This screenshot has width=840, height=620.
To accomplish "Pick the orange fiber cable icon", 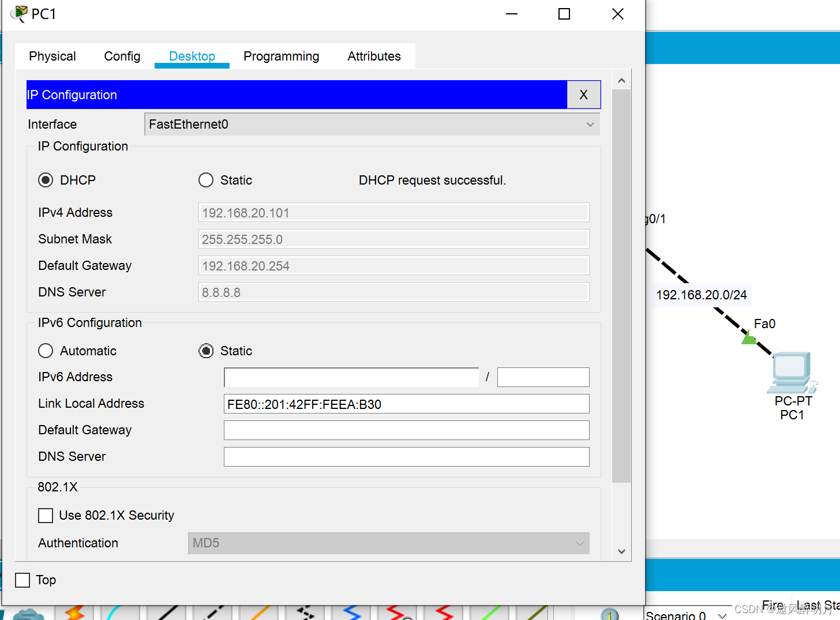I will click(260, 613).
